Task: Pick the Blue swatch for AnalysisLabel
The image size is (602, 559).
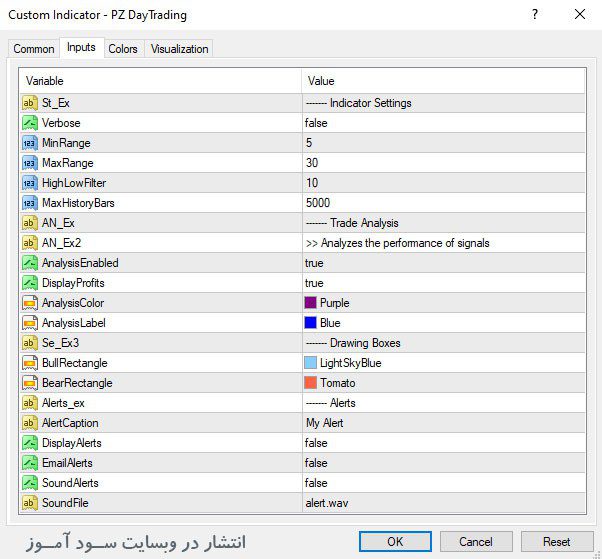Action: tap(310, 323)
